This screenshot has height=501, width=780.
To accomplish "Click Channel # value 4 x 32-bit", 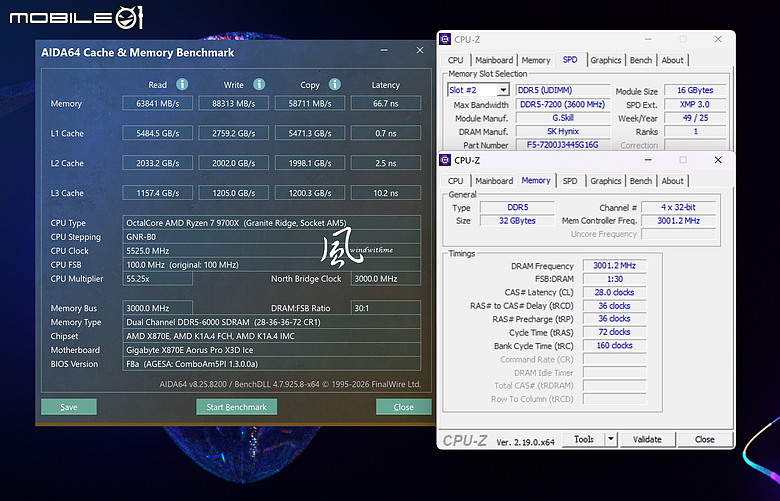I will (x=679, y=207).
